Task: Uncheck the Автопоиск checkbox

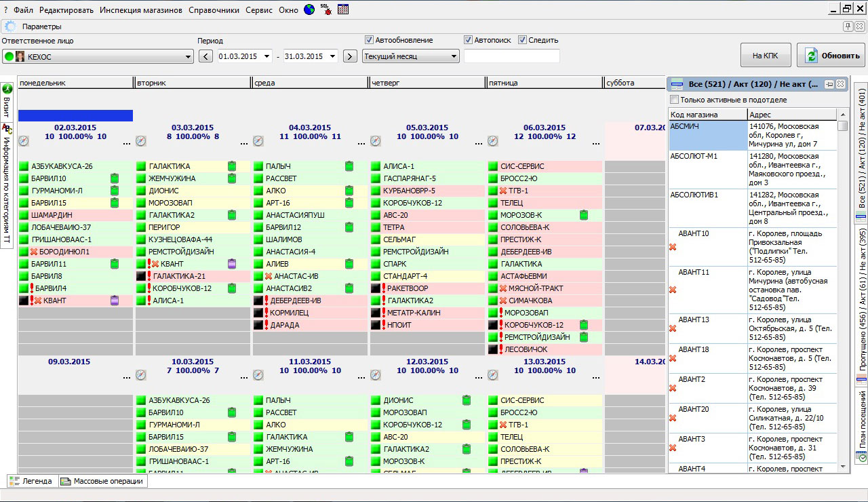Action: (468, 40)
